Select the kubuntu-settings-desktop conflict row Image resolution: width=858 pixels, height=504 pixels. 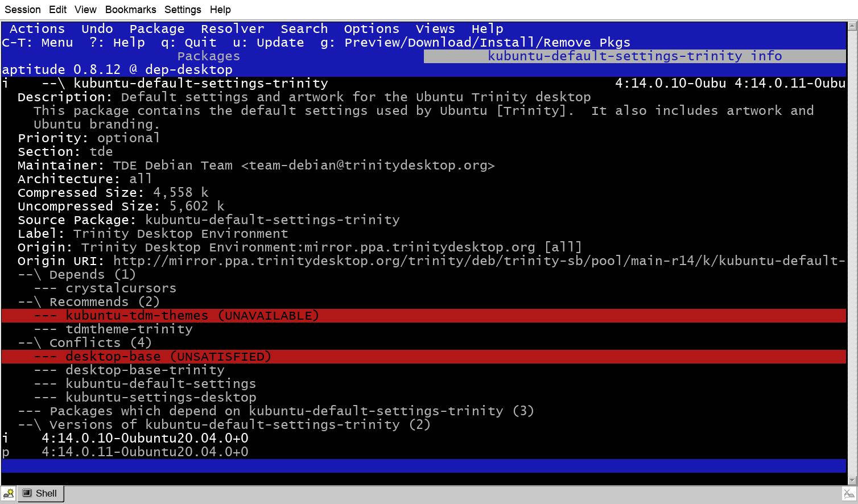point(145,398)
